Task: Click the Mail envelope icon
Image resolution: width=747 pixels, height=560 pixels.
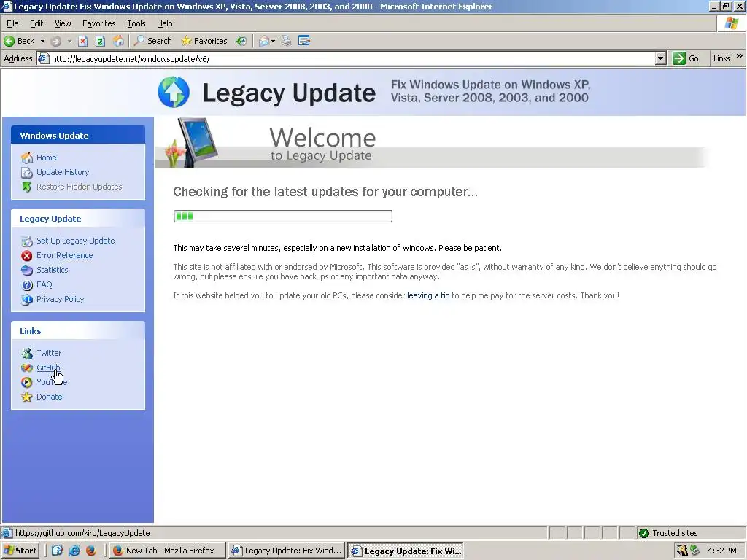Action: (x=263, y=41)
